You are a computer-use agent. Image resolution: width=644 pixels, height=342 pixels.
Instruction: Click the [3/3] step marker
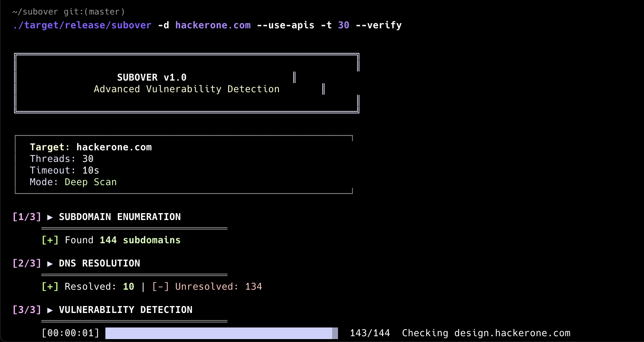tap(27, 310)
